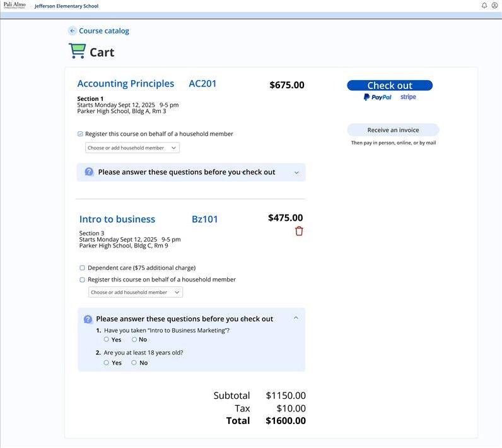502x448 pixels.
Task: Click the back arrow beside Course catalog
Action: (72, 31)
